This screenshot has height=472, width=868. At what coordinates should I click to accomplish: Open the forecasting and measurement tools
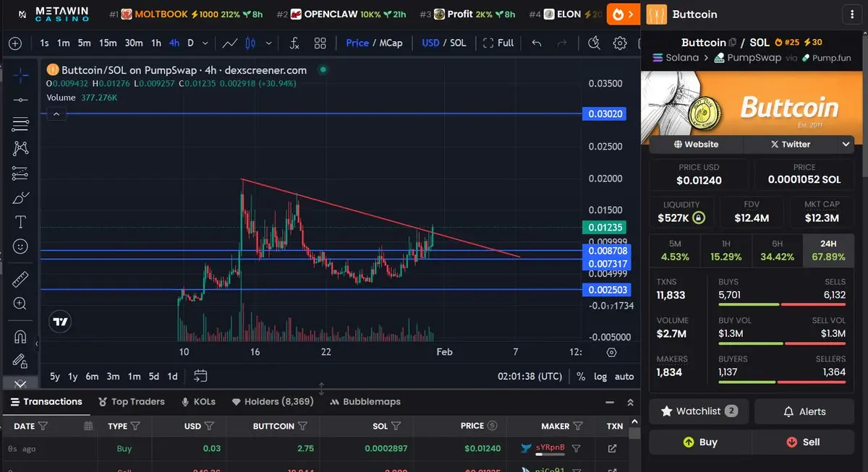pos(20,173)
